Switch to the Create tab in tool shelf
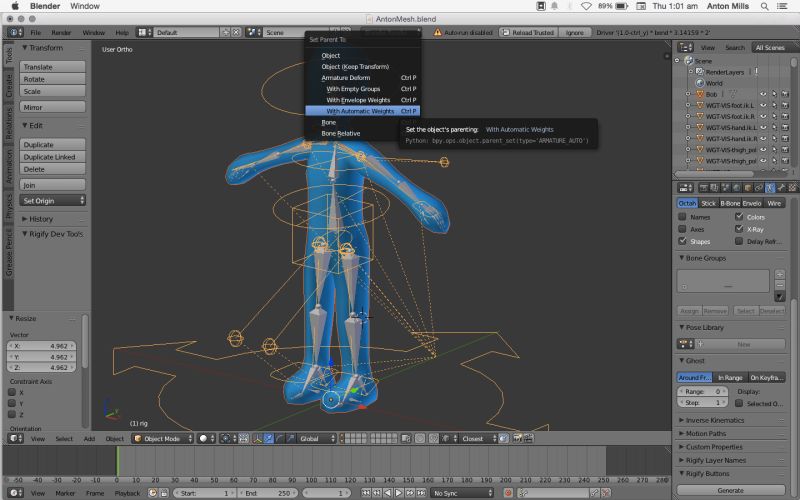Screen dimensions: 800x500 pos(9,86)
